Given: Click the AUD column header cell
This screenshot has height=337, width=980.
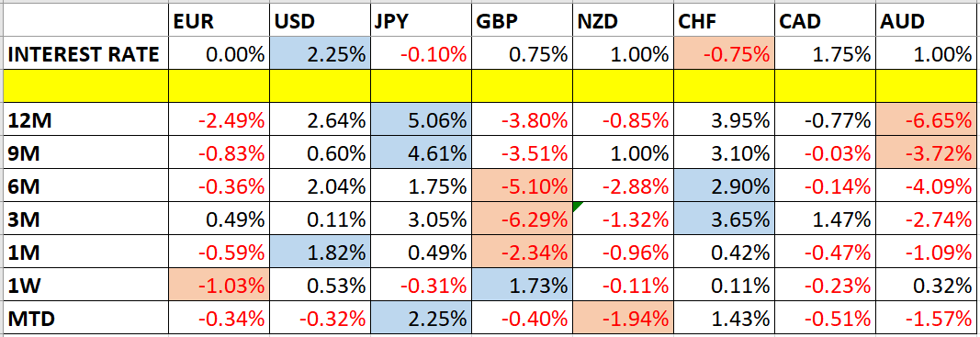Looking at the screenshot, I should tap(927, 23).
